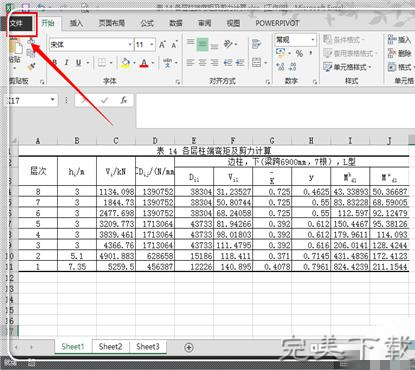Switch to the Sheet1 tab
Image resolution: width=415 pixels, height=370 pixels.
click(73, 346)
